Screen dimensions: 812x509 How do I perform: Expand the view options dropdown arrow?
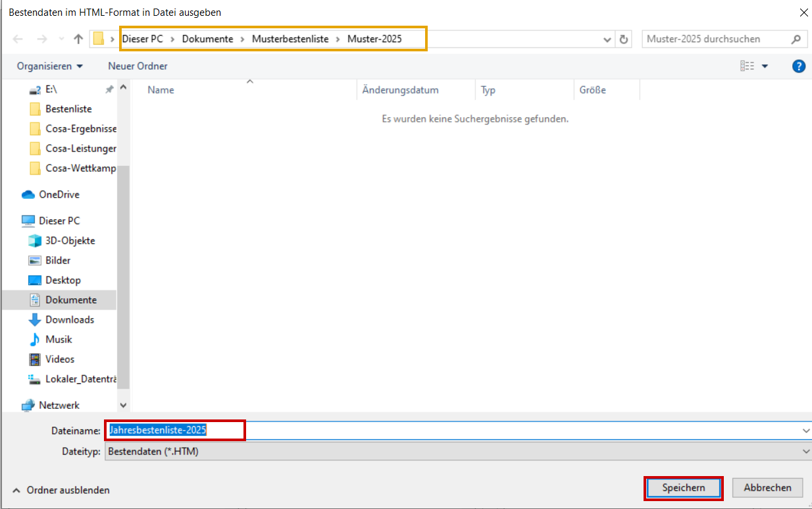pos(765,66)
